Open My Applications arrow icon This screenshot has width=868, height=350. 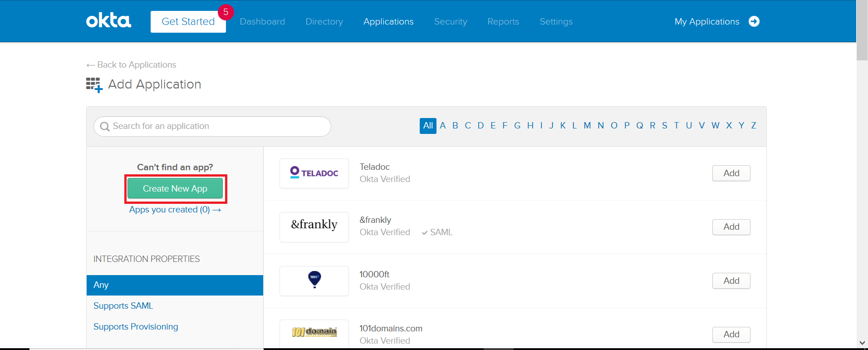754,21
